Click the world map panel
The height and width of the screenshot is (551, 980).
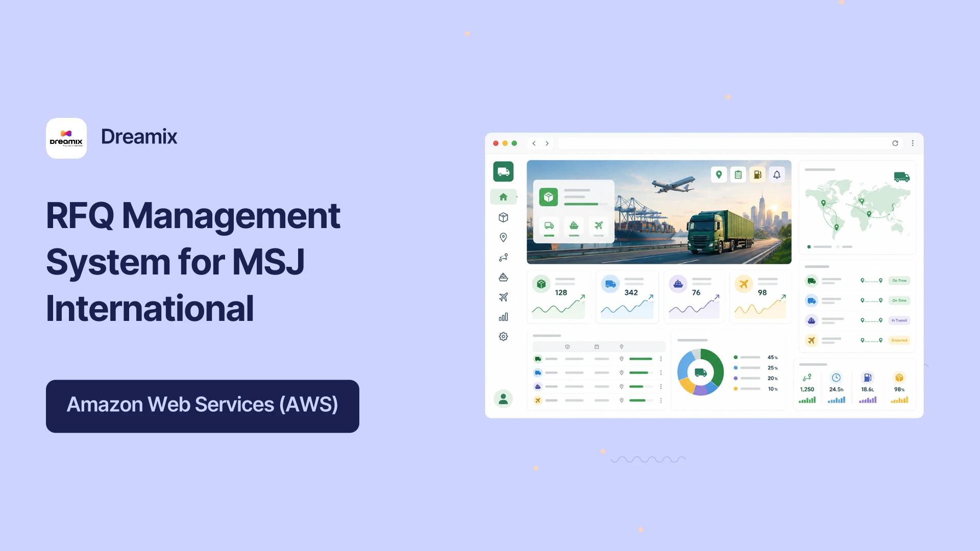[857, 207]
